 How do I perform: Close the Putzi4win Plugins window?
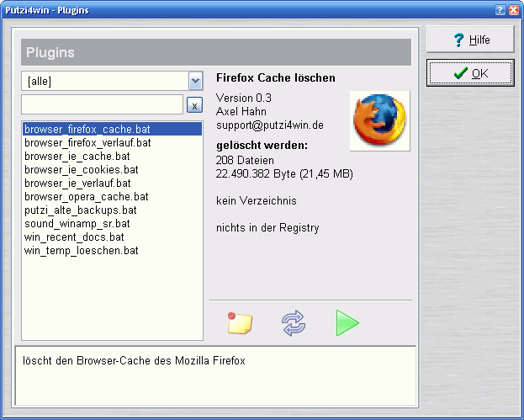[x=513, y=10]
